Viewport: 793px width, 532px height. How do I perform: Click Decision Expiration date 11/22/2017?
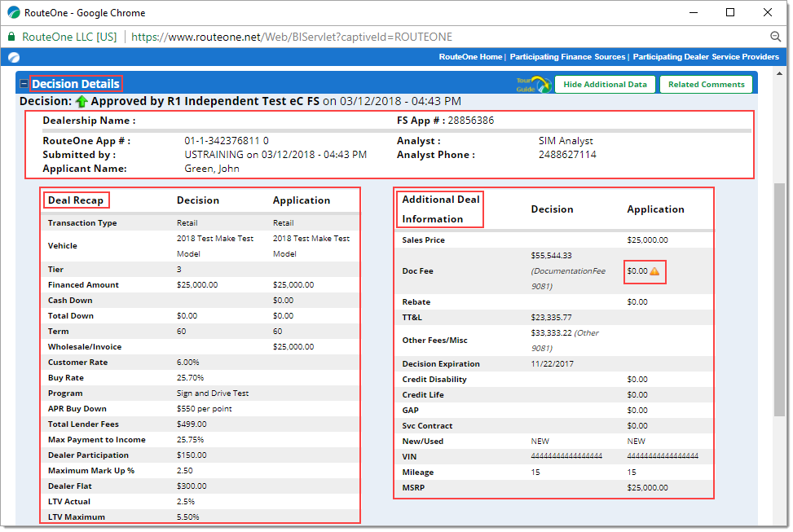[553, 364]
